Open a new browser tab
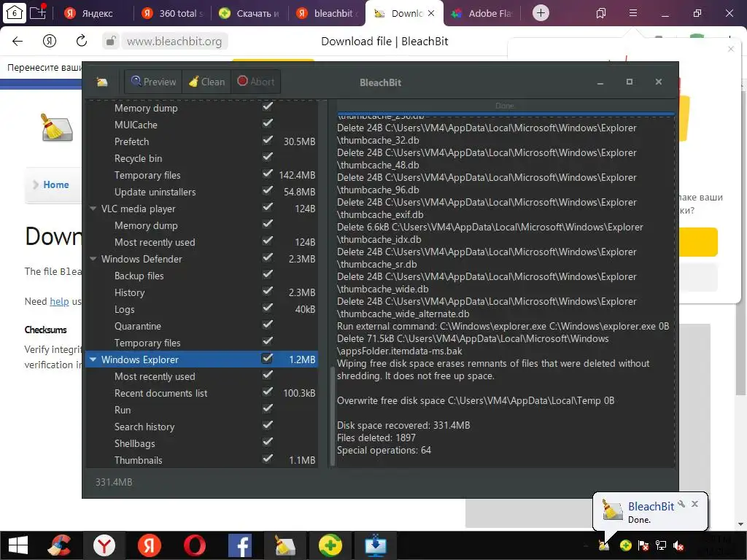This screenshot has width=747, height=560. (x=541, y=13)
